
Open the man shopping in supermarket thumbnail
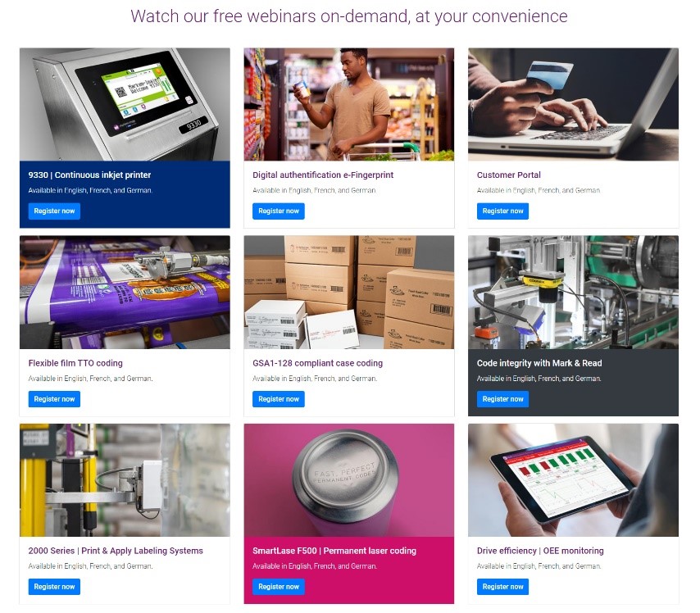tap(348, 104)
